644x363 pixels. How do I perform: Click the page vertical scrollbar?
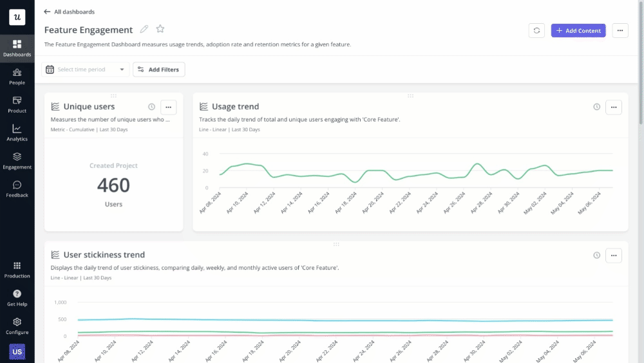tap(640, 64)
